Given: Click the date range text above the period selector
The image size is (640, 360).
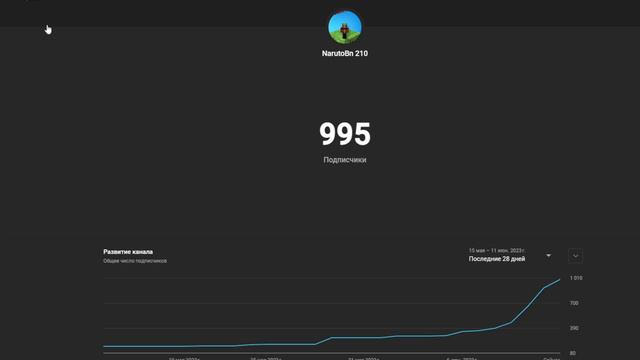Looking at the screenshot, I should click(497, 250).
